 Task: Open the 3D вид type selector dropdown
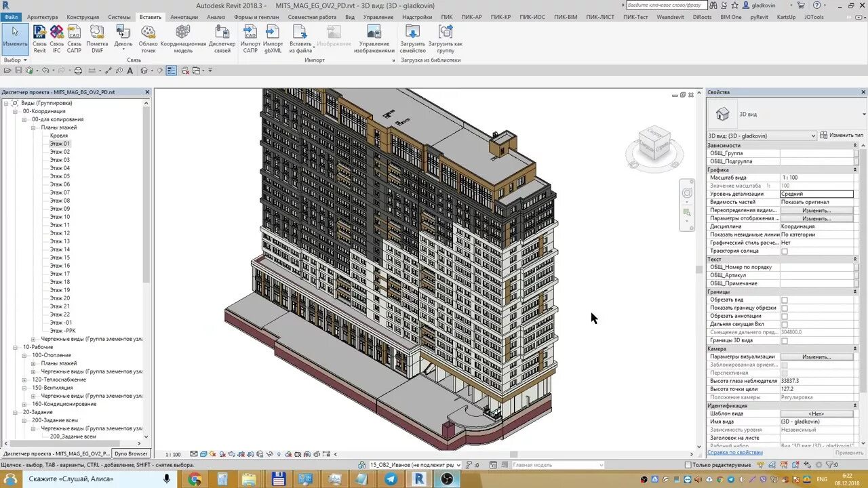[762, 136]
